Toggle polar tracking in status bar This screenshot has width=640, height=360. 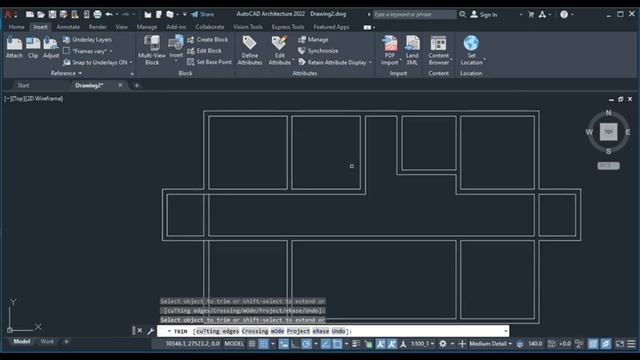(307, 344)
